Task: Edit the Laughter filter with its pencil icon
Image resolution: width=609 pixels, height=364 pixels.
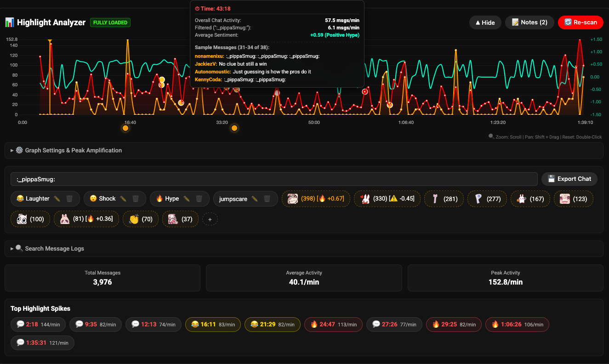Action: tap(57, 199)
